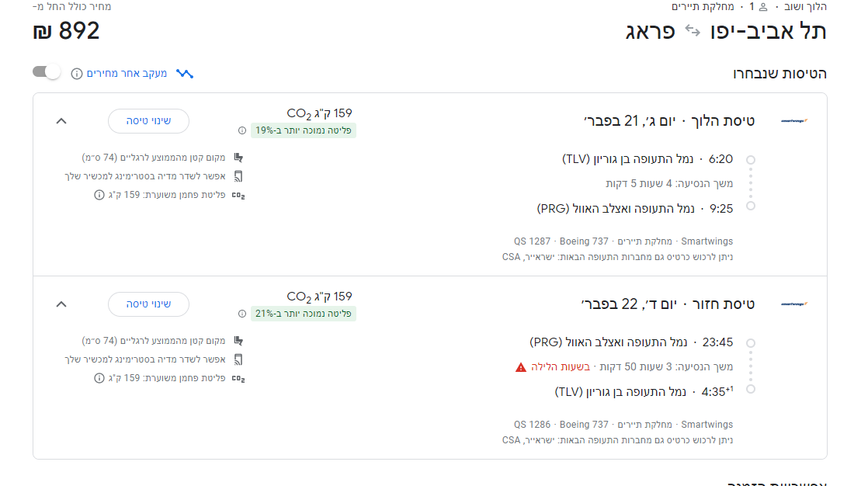This screenshot has width=868, height=486.
Task: Click change flight button for outbound flight
Action: [148, 121]
